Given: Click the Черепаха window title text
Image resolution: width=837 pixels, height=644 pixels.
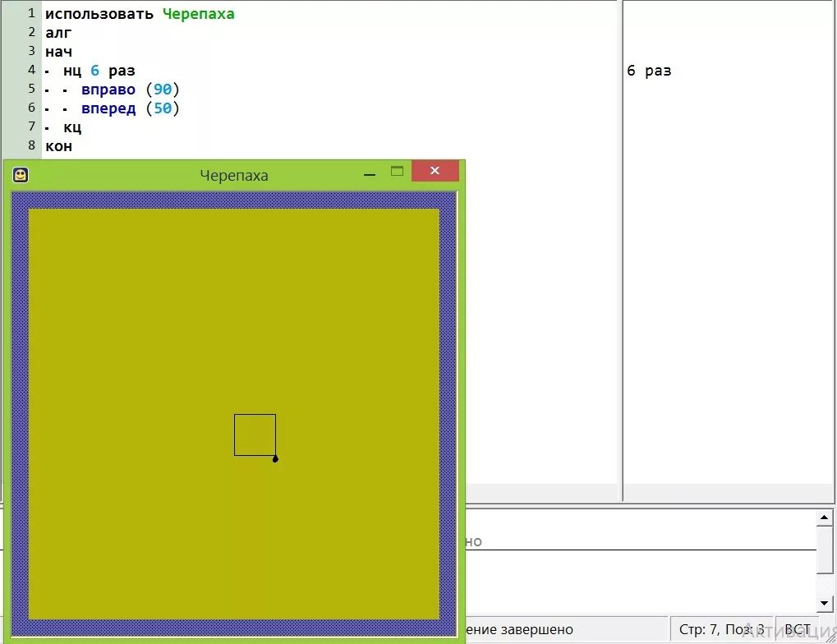Looking at the screenshot, I should (234, 176).
